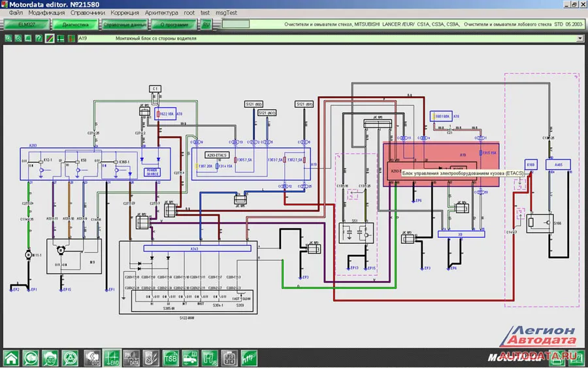Click the ELM327 button
Viewport: 588px width, 368px height.
[x=25, y=25]
